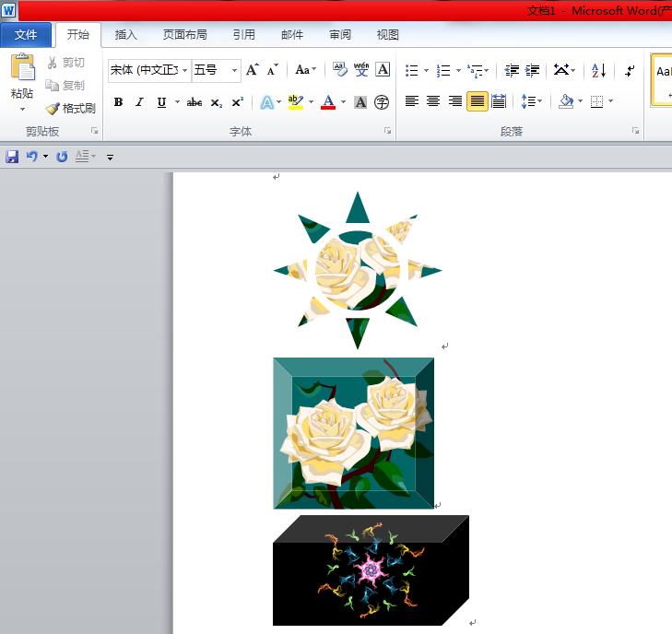Click the Sort A-Z icon

pos(598,70)
